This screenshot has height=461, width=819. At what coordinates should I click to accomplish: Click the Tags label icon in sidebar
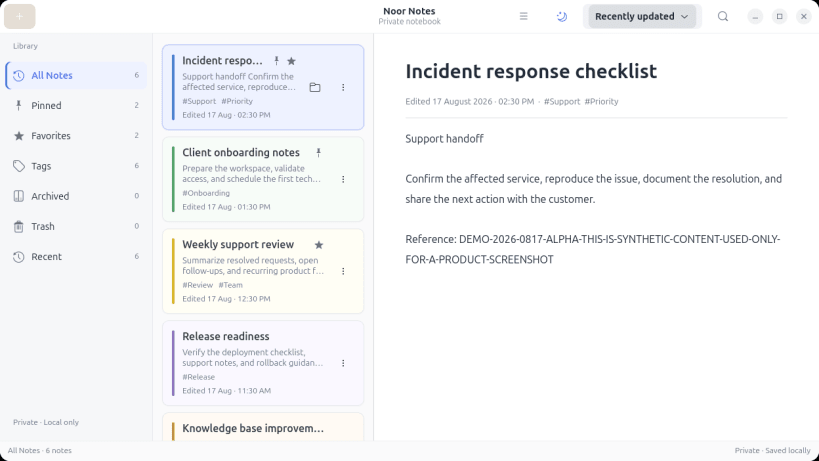(19, 166)
